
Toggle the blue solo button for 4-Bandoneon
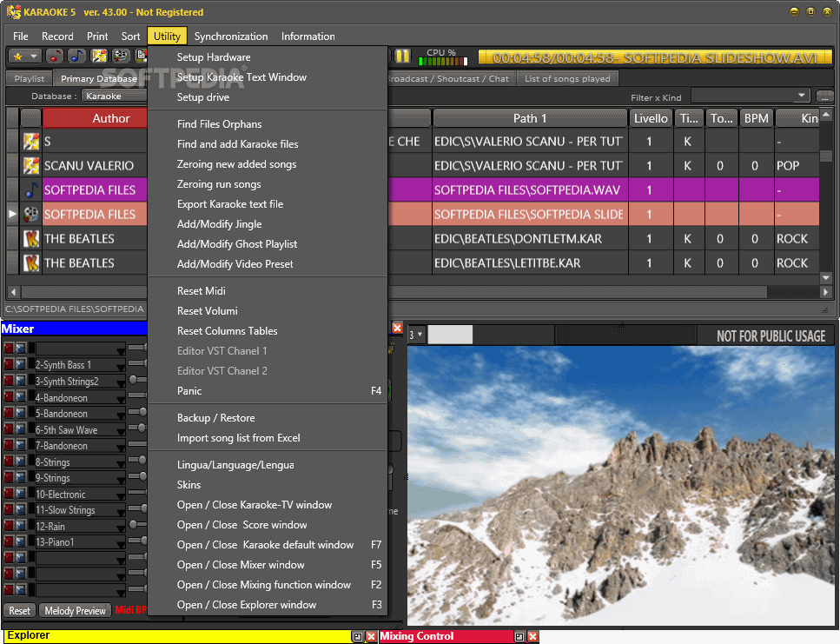20,396
